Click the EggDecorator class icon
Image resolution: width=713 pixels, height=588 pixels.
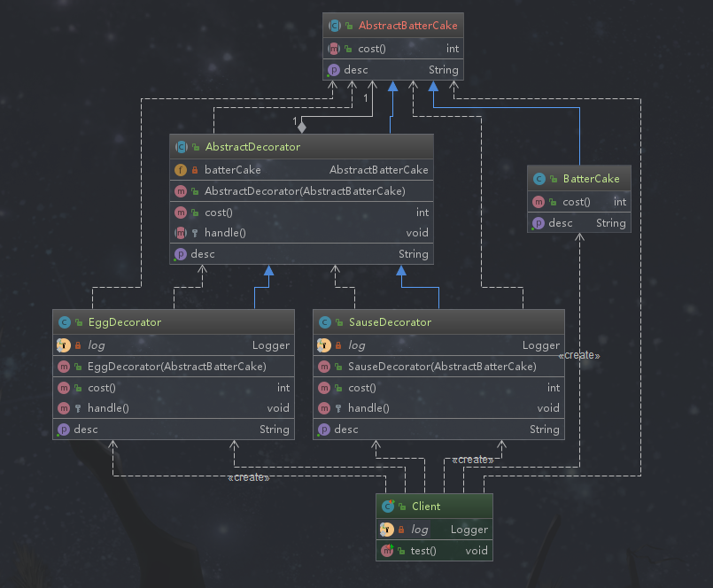[64, 322]
